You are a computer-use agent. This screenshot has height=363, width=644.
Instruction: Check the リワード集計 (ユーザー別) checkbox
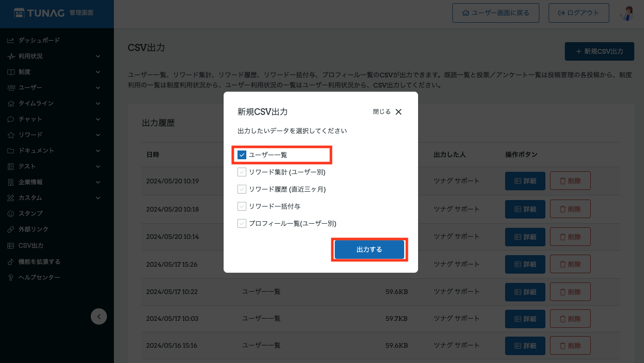point(242,172)
